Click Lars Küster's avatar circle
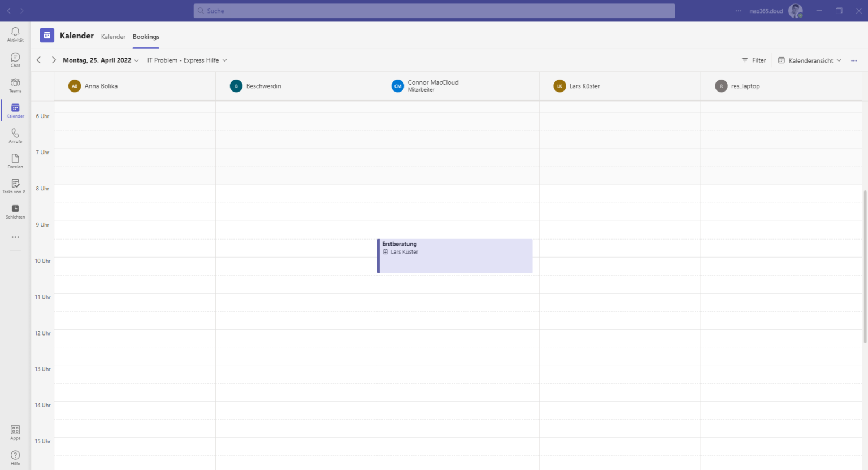The image size is (868, 470). click(x=559, y=86)
